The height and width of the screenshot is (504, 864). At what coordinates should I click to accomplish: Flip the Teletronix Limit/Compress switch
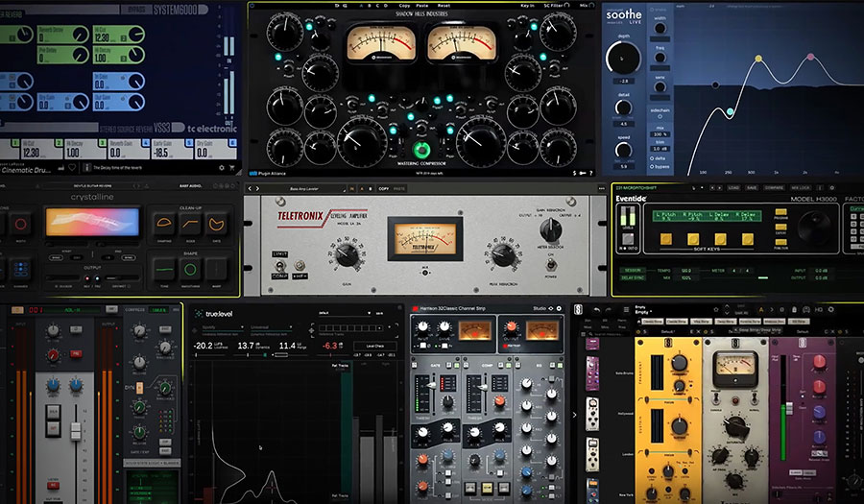(280, 266)
